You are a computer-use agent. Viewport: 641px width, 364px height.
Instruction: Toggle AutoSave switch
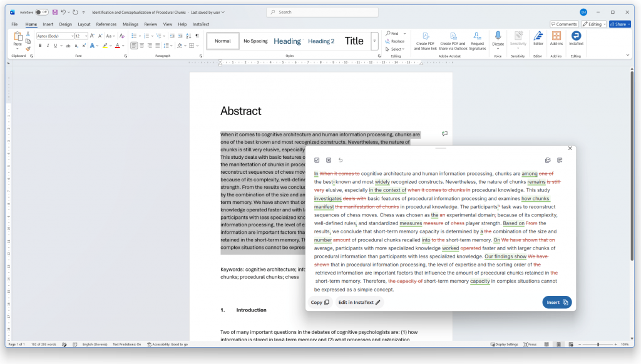pos(41,13)
